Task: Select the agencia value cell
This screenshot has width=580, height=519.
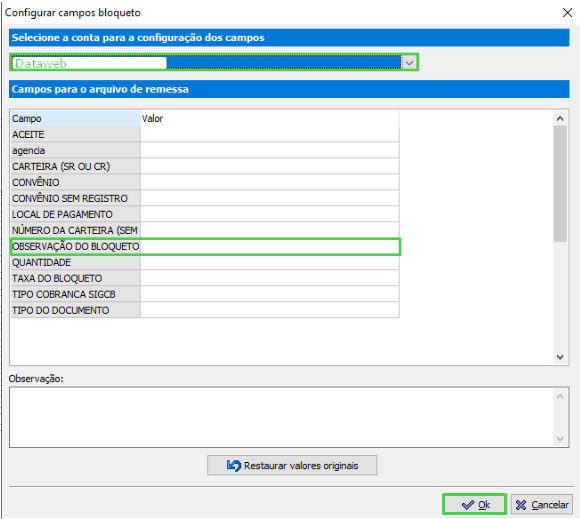Action: 270,150
